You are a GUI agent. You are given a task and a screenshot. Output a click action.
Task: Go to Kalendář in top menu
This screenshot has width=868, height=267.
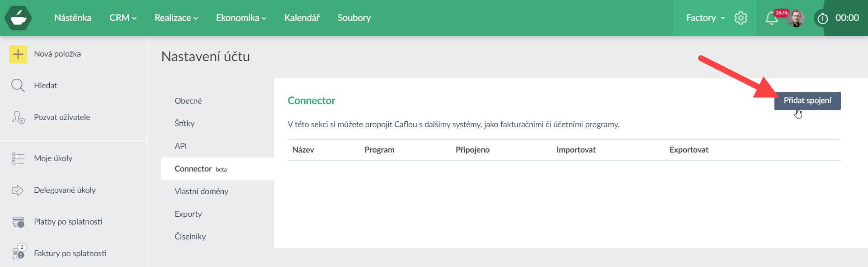point(302,18)
